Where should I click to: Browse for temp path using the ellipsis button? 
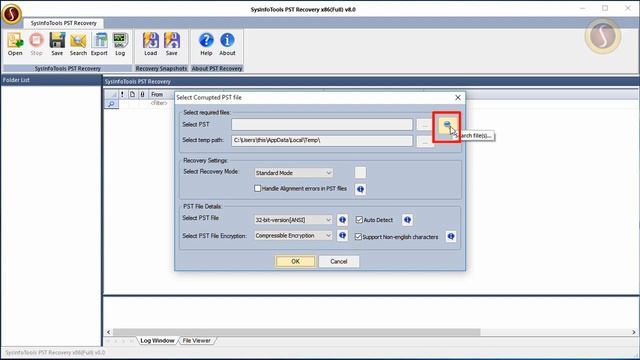coord(425,142)
